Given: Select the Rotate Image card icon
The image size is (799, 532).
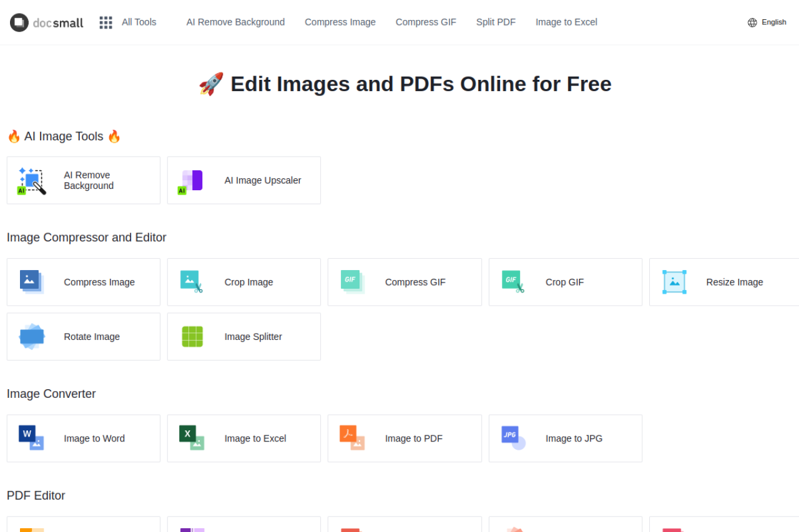Looking at the screenshot, I should point(32,337).
